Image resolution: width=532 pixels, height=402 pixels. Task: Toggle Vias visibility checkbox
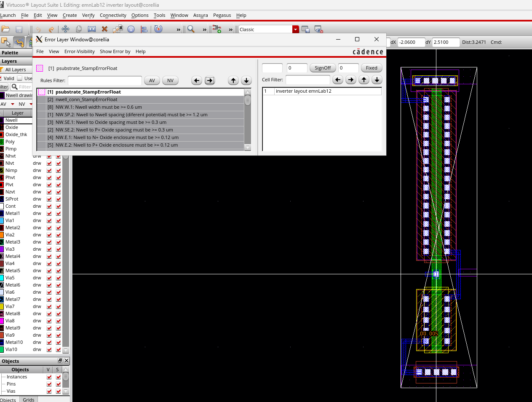click(49, 391)
